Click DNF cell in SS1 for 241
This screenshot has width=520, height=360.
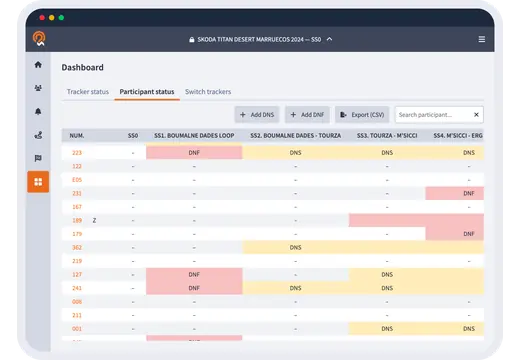pos(194,288)
